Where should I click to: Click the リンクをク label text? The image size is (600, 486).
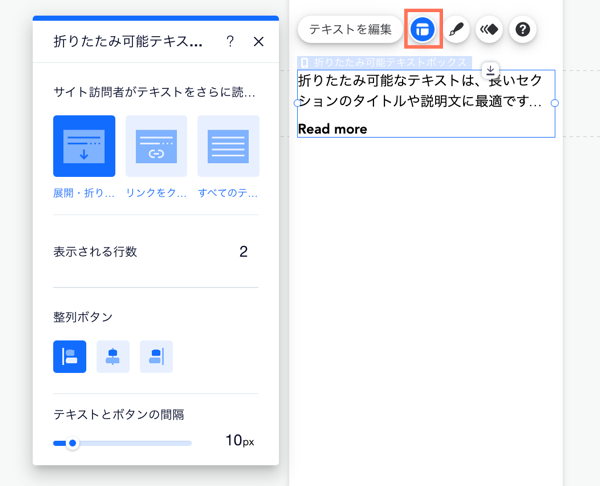click(x=156, y=193)
